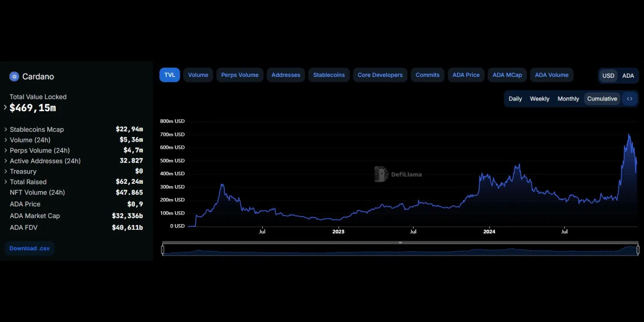
Task: Select the TVL chart toggle
Action: [170, 75]
